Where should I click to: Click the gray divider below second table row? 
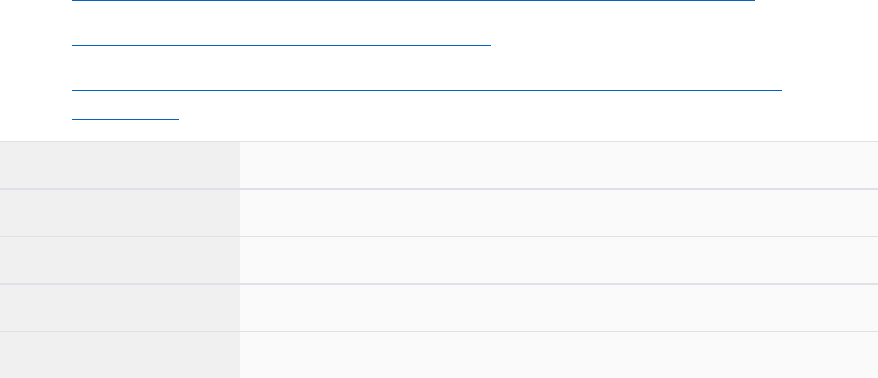pos(439,236)
